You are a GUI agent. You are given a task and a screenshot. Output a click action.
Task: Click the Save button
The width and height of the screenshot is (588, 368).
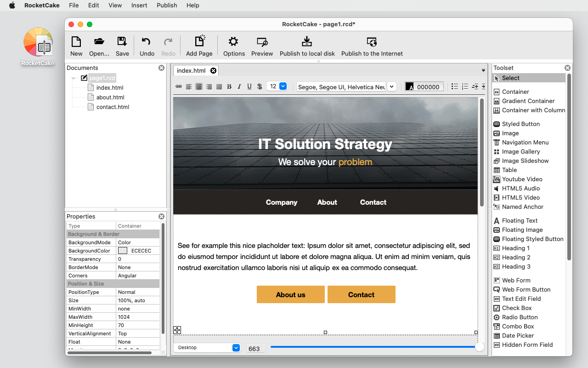pos(122,45)
